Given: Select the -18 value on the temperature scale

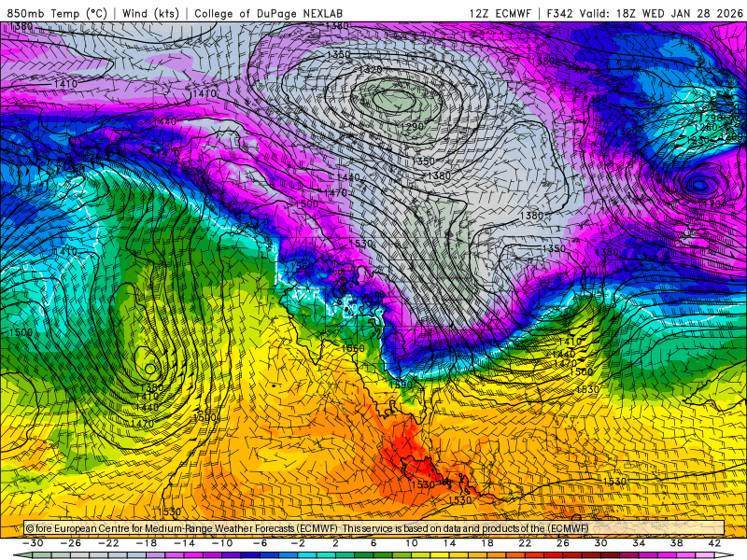Looking at the screenshot, I should 147,543.
